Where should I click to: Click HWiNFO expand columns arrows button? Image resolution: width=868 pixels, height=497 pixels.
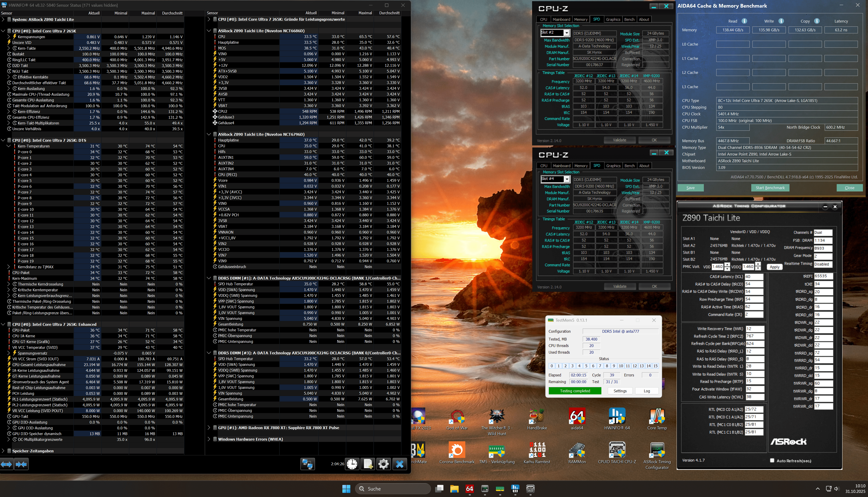(6, 464)
